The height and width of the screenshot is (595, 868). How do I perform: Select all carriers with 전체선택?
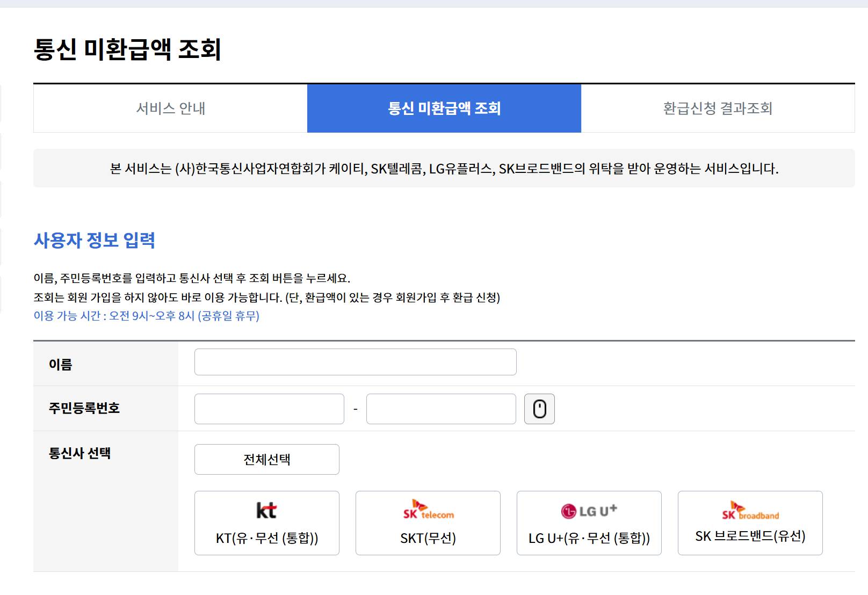[267, 459]
